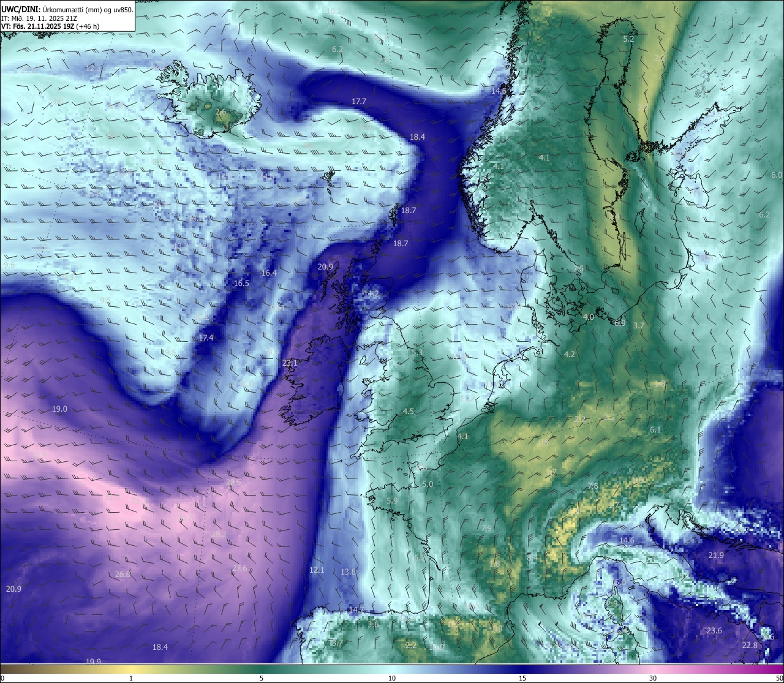Click the 22.8 value on the map
Image resolution: width=784 pixels, height=683 pixels.
[x=750, y=645]
